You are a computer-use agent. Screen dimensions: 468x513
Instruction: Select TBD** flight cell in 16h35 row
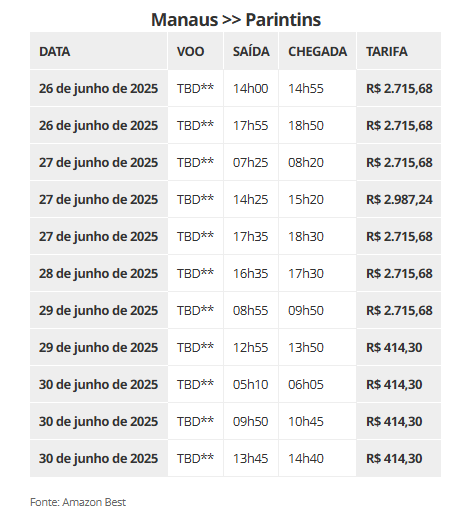pos(195,273)
